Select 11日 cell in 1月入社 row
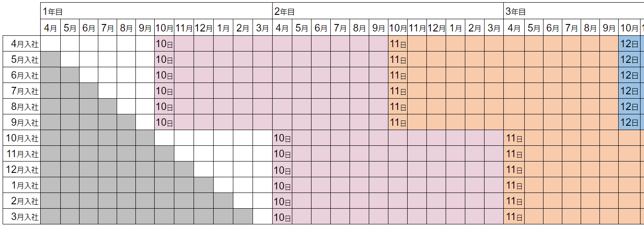Image resolution: width=644 pixels, height=227 pixels. 514,186
